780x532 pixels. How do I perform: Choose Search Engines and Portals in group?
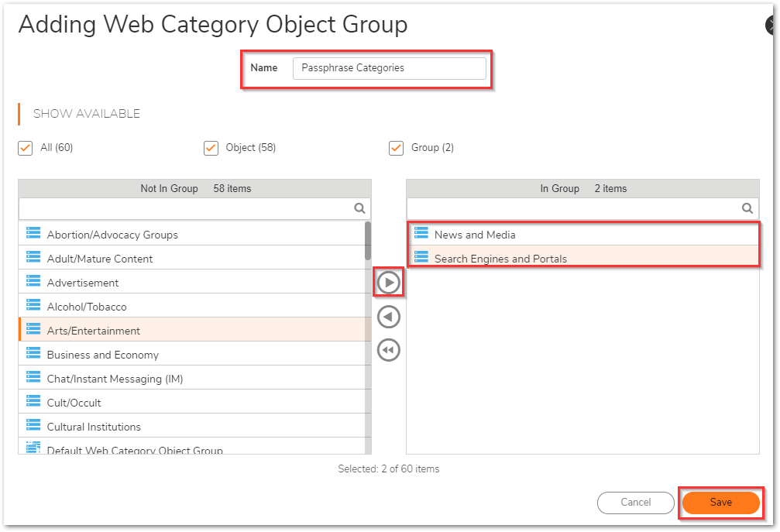(500, 259)
